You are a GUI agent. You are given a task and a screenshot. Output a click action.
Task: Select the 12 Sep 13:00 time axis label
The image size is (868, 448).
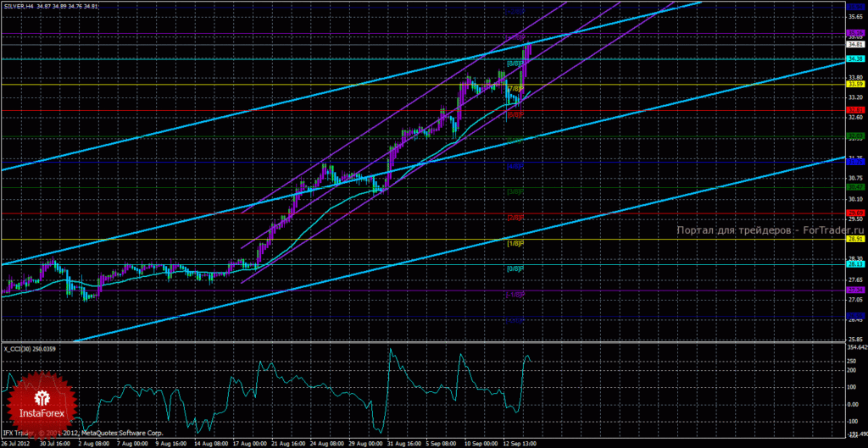click(524, 444)
